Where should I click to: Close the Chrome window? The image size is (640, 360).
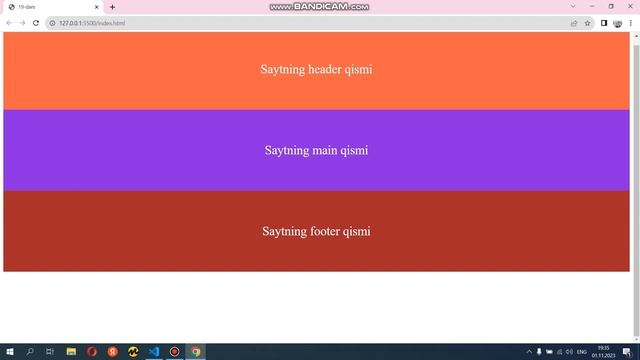[x=630, y=7]
